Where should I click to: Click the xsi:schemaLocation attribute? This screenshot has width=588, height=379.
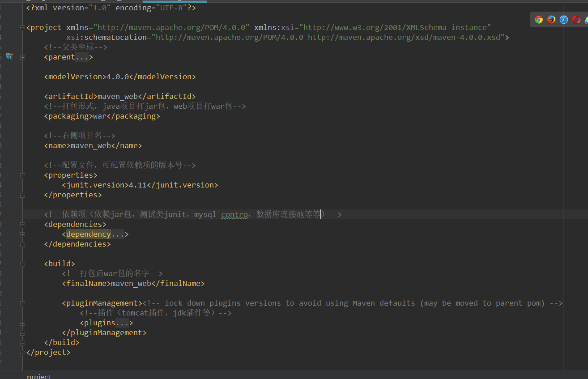(x=107, y=38)
